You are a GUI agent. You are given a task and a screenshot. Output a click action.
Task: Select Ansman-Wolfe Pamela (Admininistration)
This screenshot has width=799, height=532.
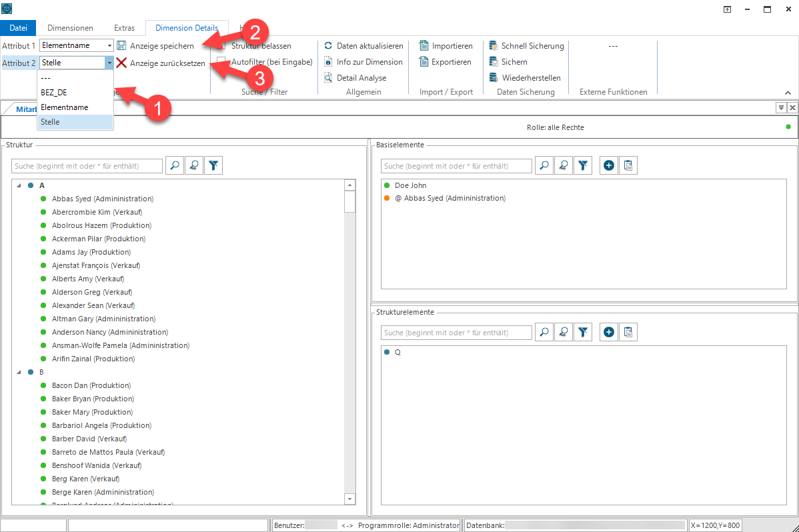pyautogui.click(x=120, y=345)
